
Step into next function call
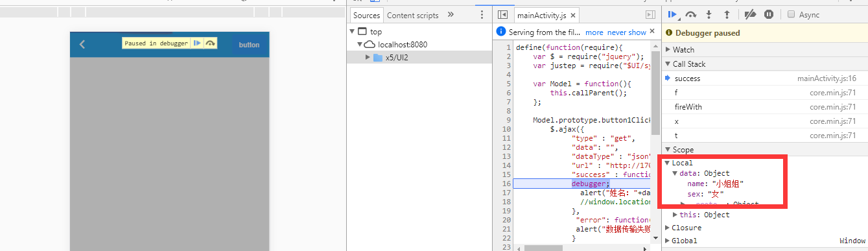[709, 14]
